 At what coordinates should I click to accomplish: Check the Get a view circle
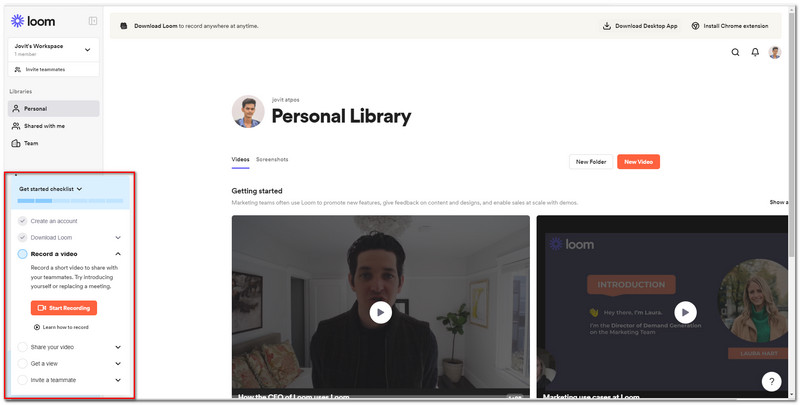pos(22,363)
